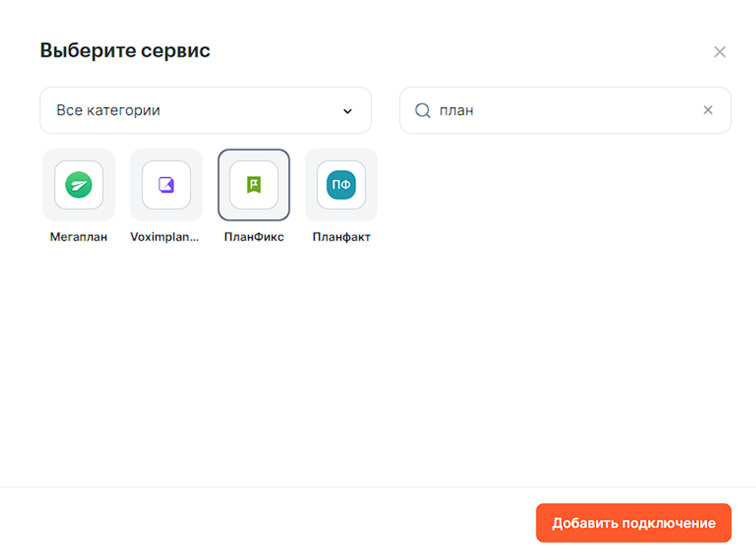Click the Планфакт text label
This screenshot has height=547, width=756.
point(341,237)
